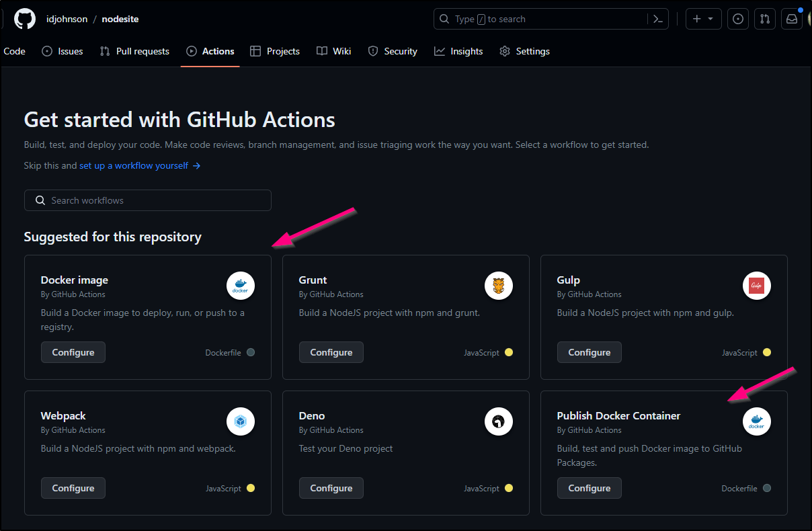Open the idjohnson owner link
The width and height of the screenshot is (812, 531).
[x=67, y=19]
